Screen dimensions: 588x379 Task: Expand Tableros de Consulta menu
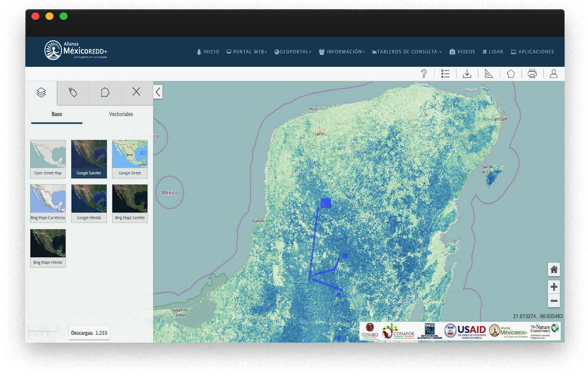pos(407,52)
